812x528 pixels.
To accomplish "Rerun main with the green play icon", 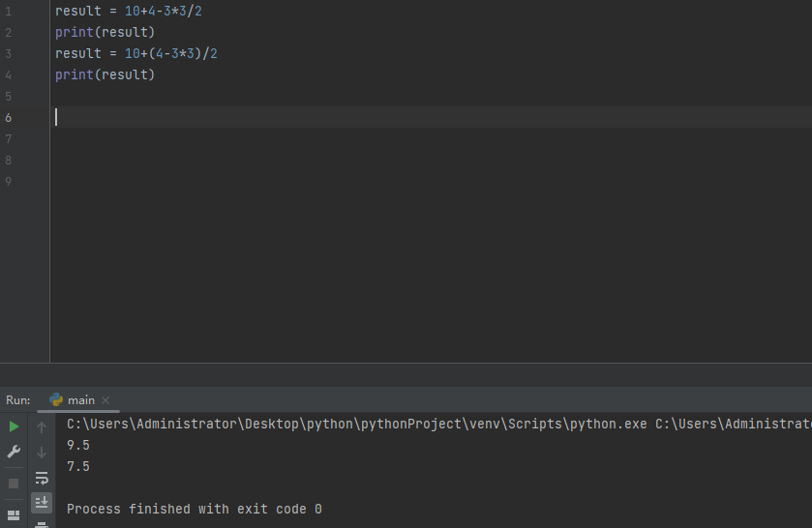I will 14,426.
